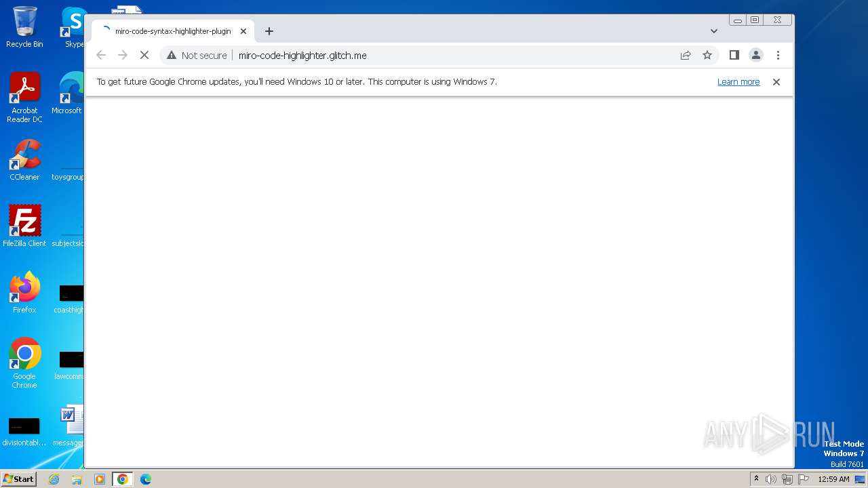Image resolution: width=868 pixels, height=488 pixels.
Task: Open the Learn more link
Action: click(x=738, y=82)
